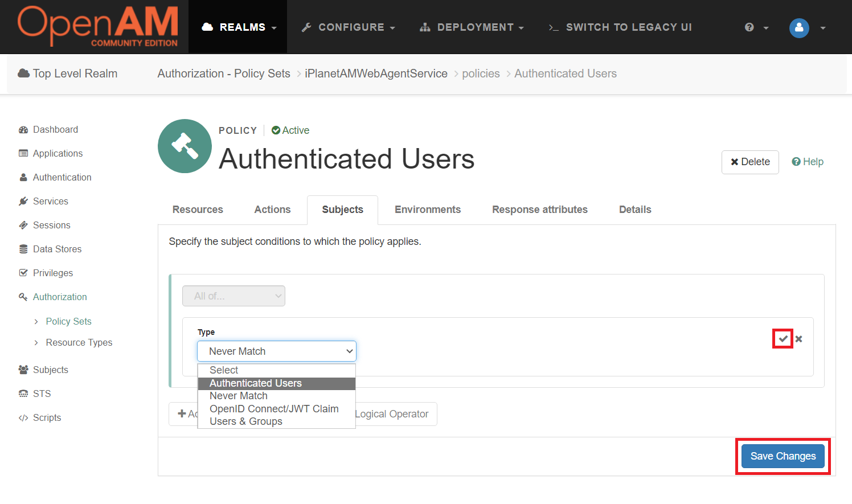Click the Dashboard sidebar icon
This screenshot has width=852, height=504.
tap(23, 130)
